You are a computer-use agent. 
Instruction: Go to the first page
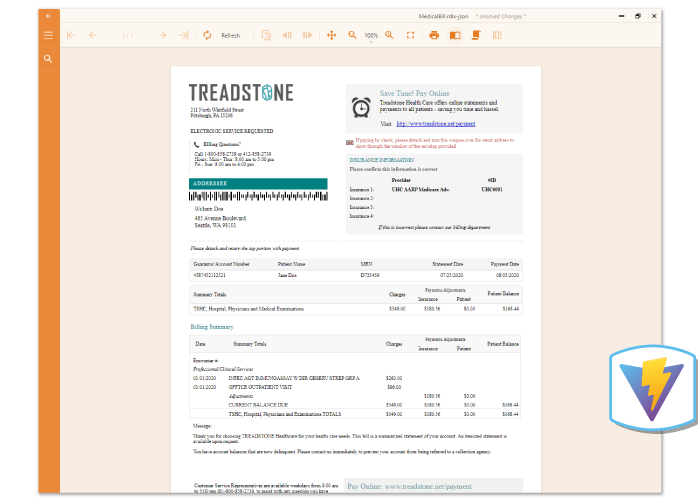pos(71,36)
